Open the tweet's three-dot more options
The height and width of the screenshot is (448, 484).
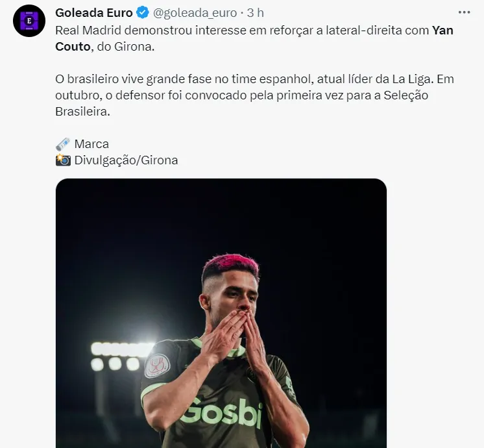pyautogui.click(x=464, y=12)
